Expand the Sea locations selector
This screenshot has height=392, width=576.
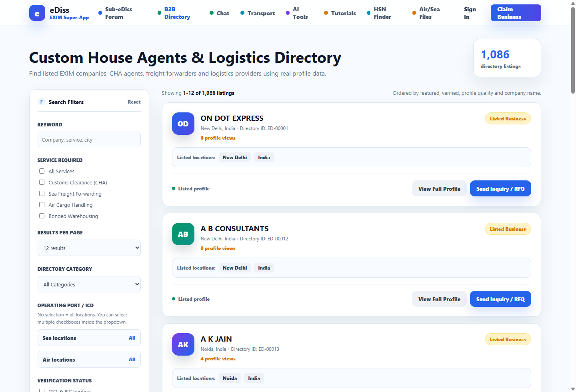[89, 338]
